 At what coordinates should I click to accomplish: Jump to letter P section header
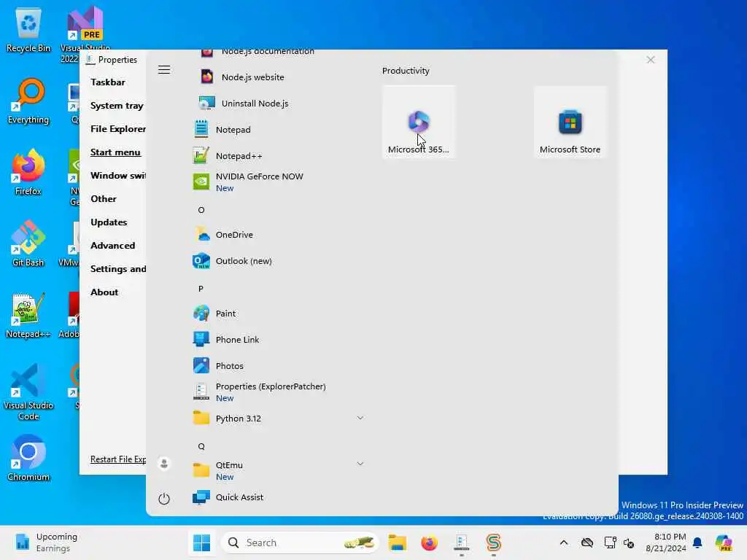(x=201, y=289)
